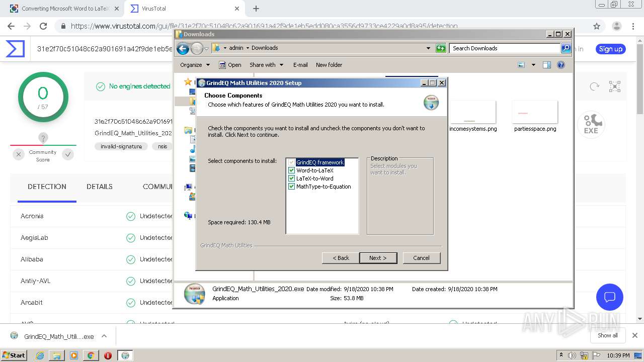This screenshot has height=362, width=644.
Task: Switch to the DETECTION tab
Action: coord(47,187)
